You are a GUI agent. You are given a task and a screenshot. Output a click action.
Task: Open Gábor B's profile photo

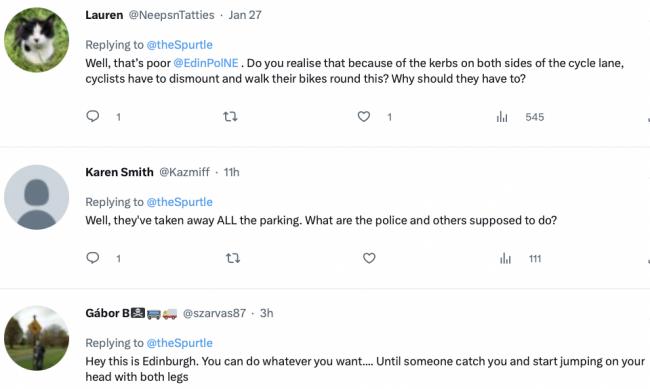(36, 338)
